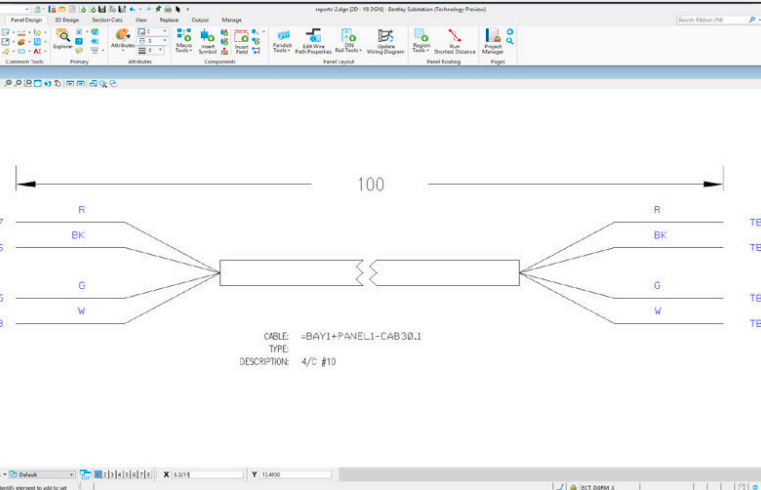The height and width of the screenshot is (490, 761).
Task: Toggle view number 8 button
Action: [149, 474]
